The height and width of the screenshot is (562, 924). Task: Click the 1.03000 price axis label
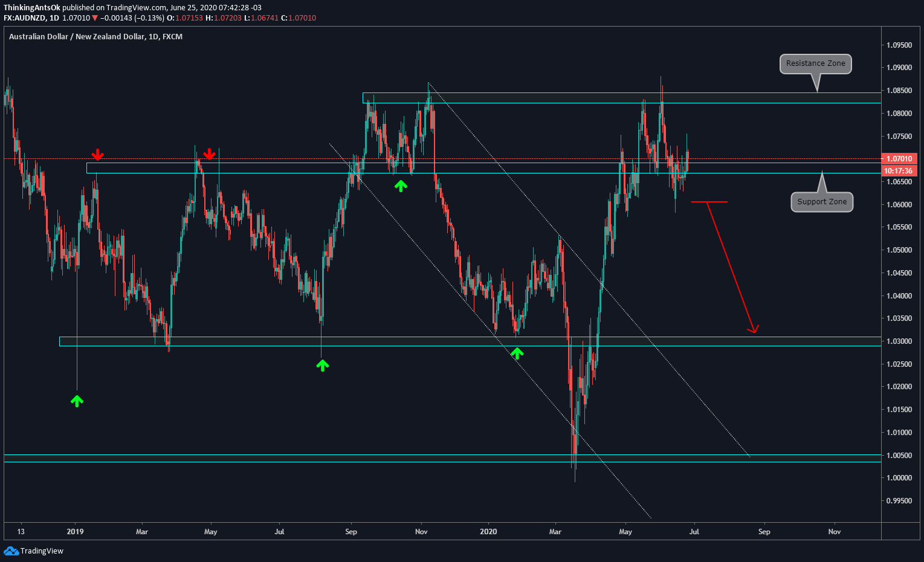click(x=899, y=341)
